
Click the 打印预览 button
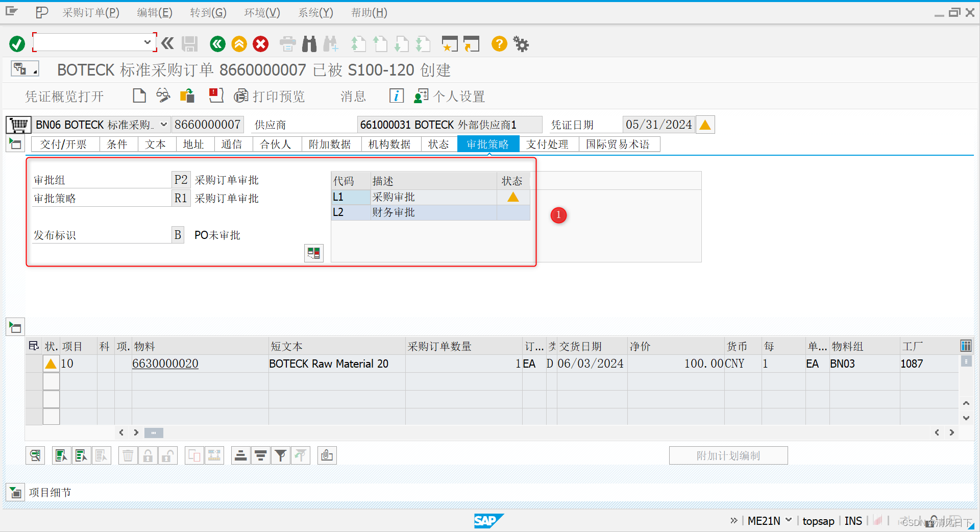click(269, 96)
